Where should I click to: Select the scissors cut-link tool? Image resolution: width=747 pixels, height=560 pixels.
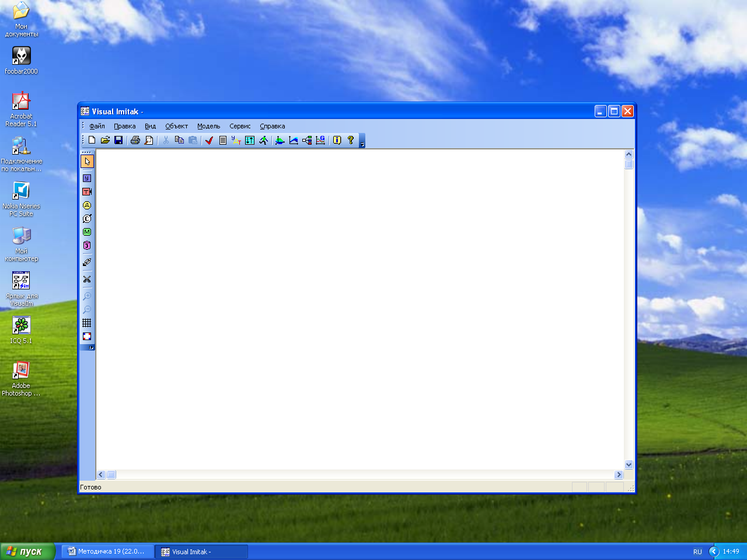point(87,279)
